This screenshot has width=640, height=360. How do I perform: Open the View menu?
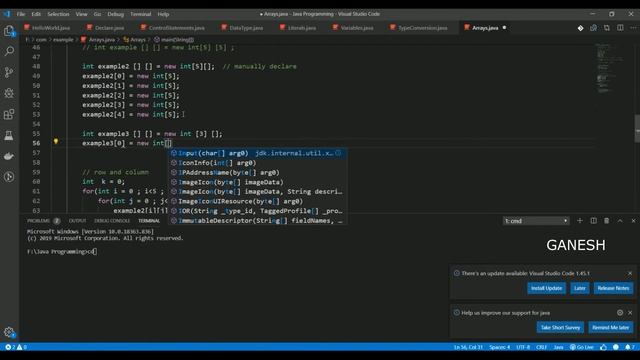pyautogui.click(x=81, y=14)
